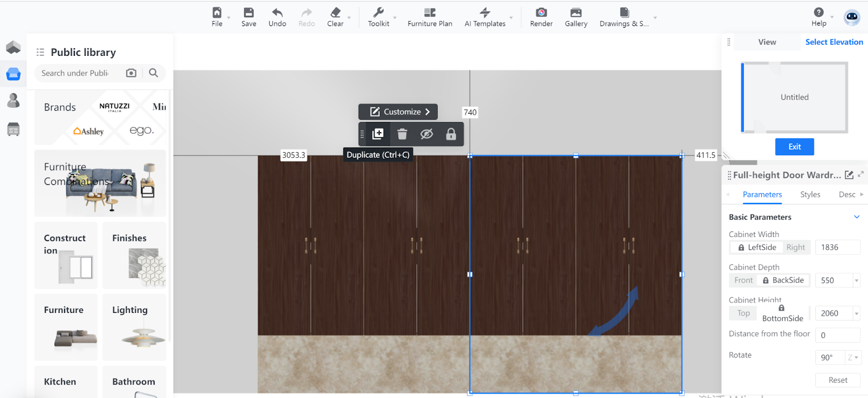Switch to the View tab
This screenshot has width=868, height=398.
click(x=767, y=42)
